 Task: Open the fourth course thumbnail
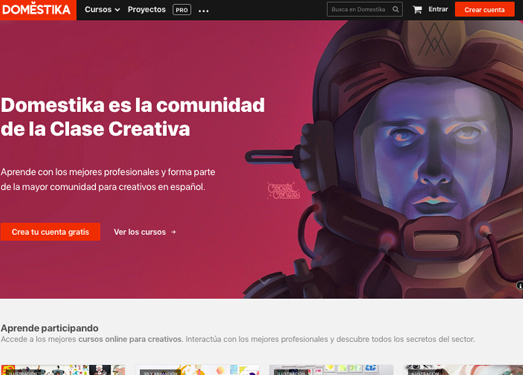[x=463, y=370]
